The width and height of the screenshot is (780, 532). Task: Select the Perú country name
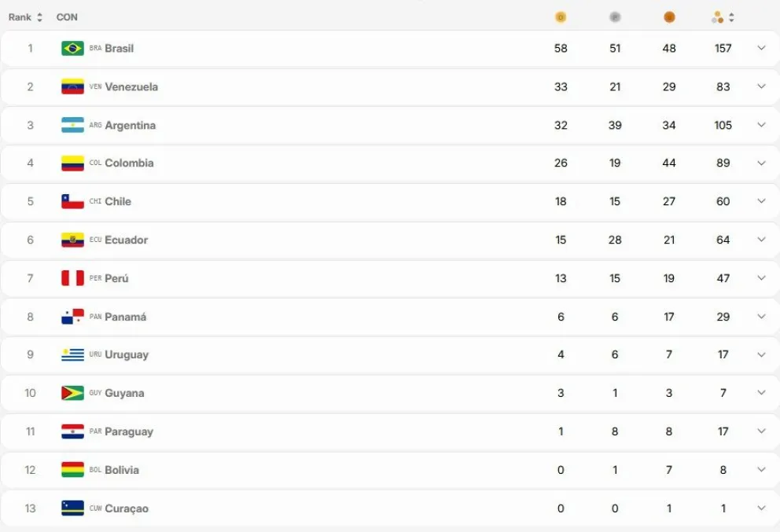[116, 278]
